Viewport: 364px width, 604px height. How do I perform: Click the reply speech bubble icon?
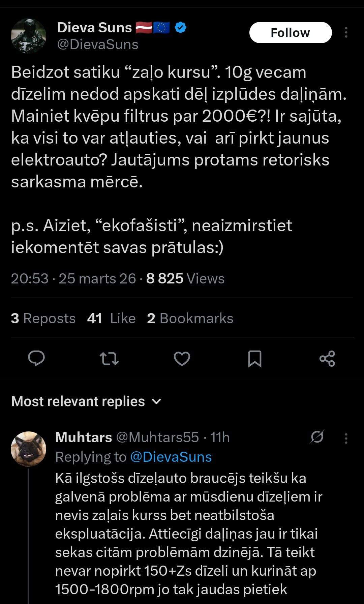tap(36, 358)
